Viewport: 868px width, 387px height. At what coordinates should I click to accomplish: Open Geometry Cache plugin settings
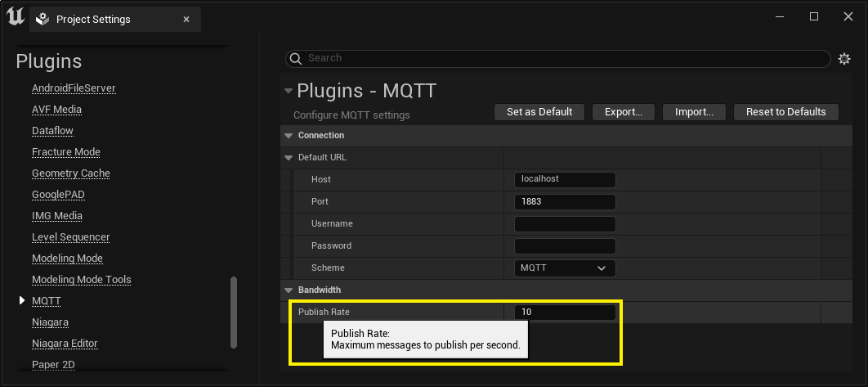click(71, 173)
